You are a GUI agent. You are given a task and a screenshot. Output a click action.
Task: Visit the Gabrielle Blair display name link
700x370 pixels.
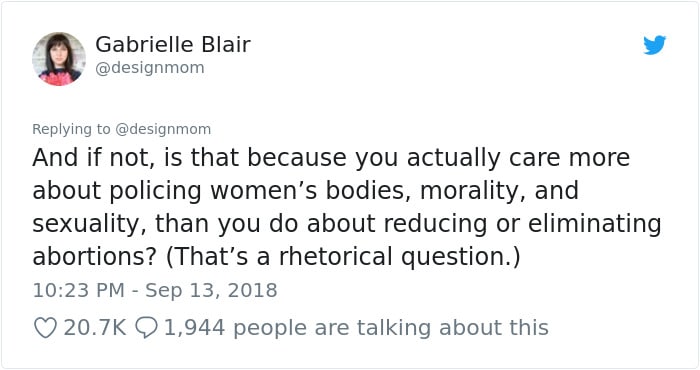pyautogui.click(x=173, y=44)
